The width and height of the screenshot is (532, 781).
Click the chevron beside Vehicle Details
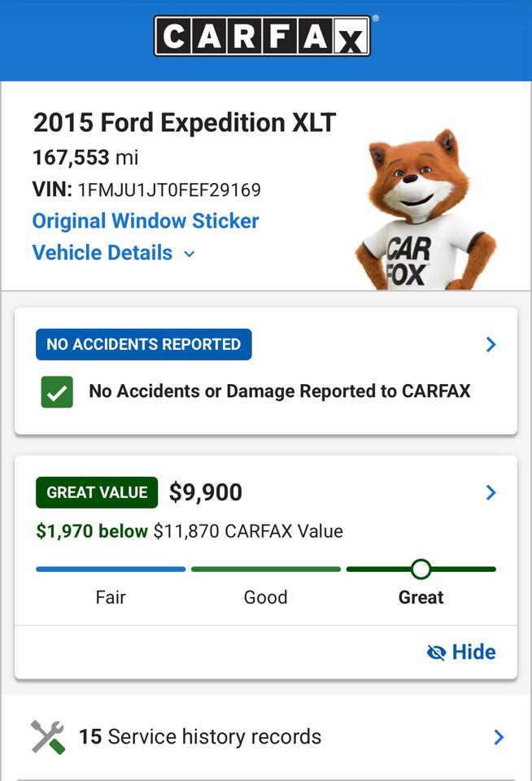pyautogui.click(x=190, y=254)
